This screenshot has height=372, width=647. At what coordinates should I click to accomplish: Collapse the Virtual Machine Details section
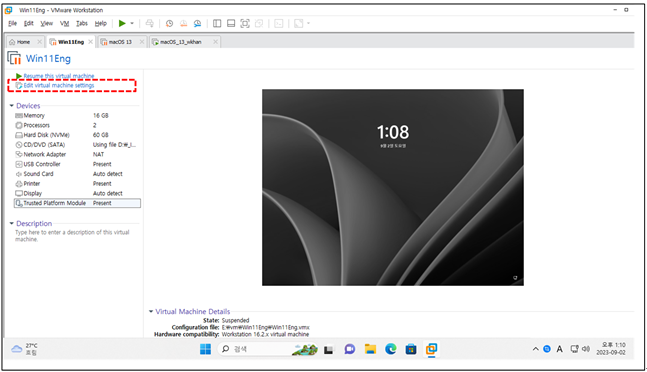[151, 311]
